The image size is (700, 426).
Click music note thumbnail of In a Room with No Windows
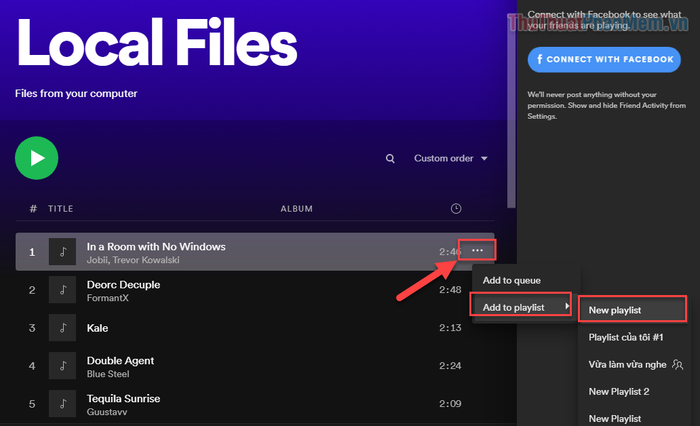[x=62, y=252]
